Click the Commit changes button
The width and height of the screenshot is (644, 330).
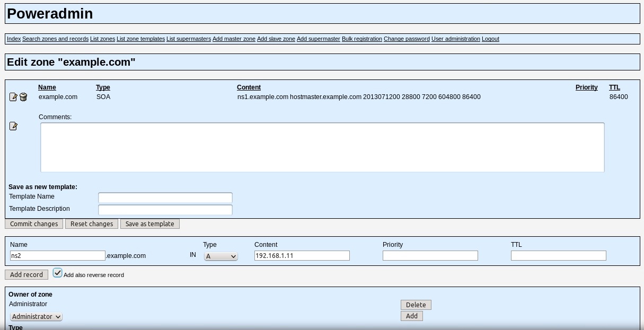tap(34, 224)
